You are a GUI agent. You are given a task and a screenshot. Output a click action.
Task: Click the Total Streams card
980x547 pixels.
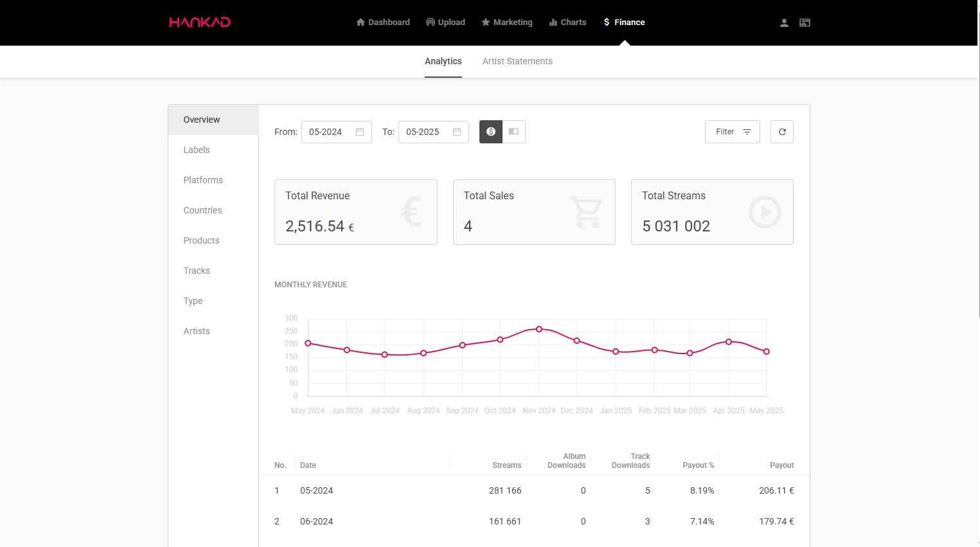pyautogui.click(x=712, y=212)
